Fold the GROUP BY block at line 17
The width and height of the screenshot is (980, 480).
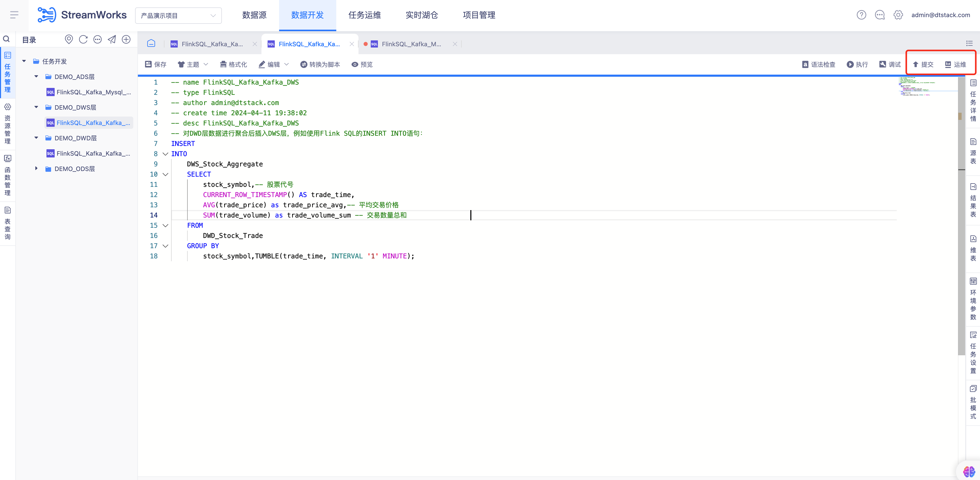pyautogui.click(x=165, y=246)
